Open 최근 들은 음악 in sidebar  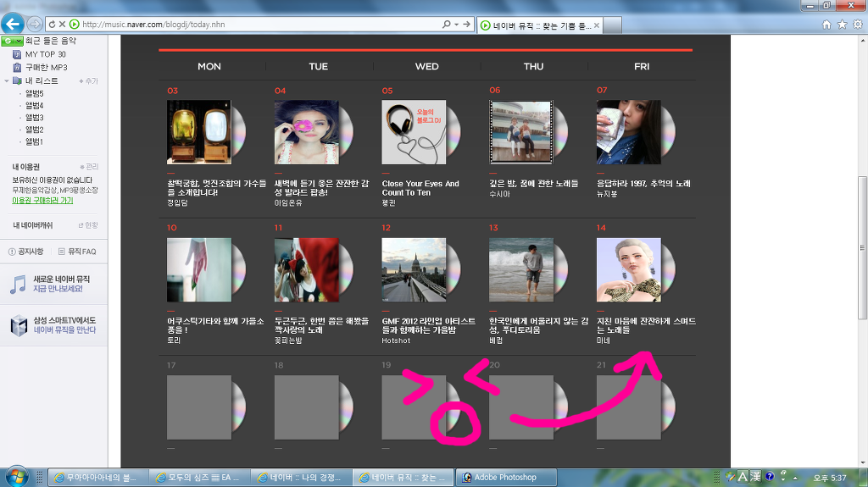coord(51,41)
